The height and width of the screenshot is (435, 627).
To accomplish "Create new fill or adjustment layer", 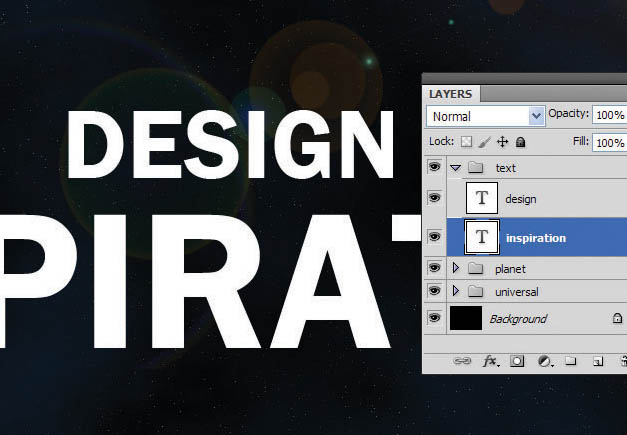I will [x=545, y=361].
